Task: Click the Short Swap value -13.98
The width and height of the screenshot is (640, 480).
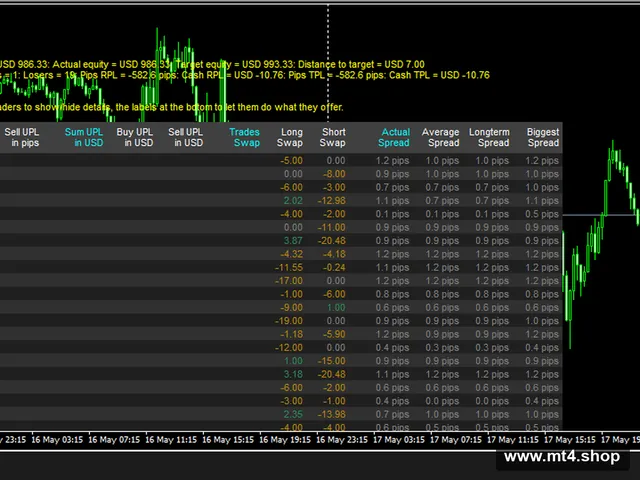Action: [331, 414]
